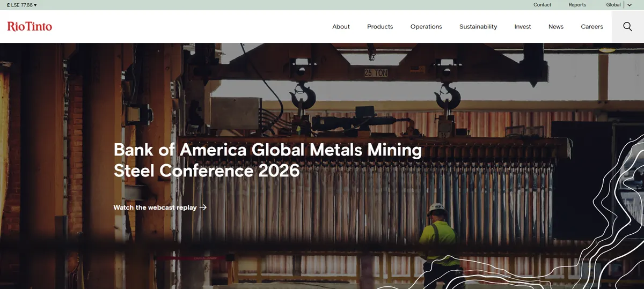Expand the LSE 77.66 share price ticker
The width and height of the screenshot is (644, 289).
22,5
